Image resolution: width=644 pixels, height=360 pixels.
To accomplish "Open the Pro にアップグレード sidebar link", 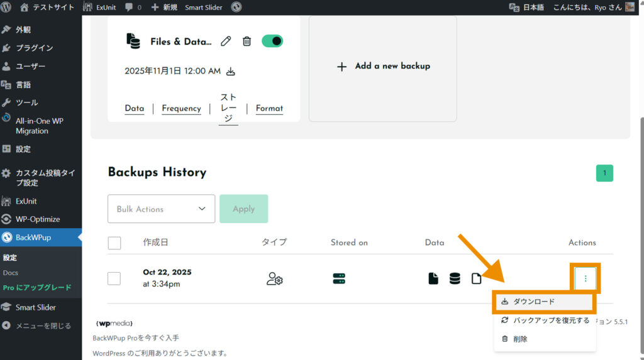I will click(x=37, y=288).
